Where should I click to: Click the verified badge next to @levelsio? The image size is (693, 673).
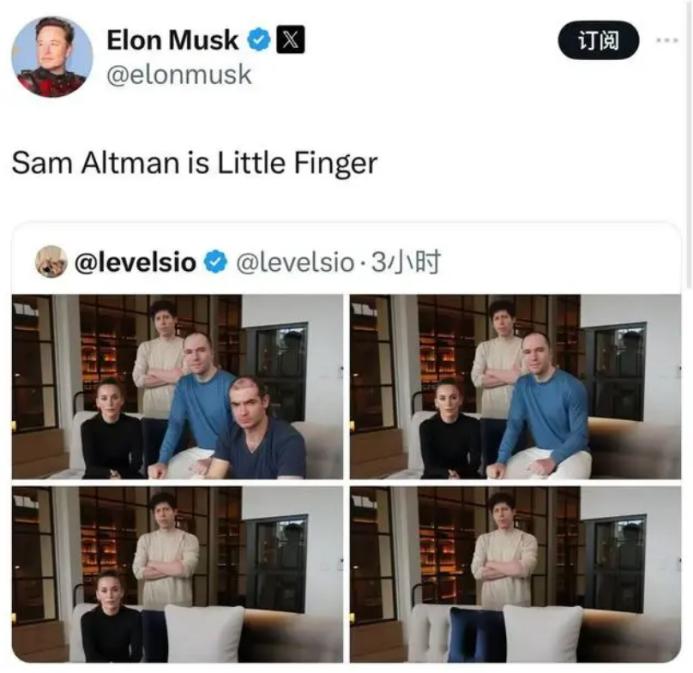(214, 263)
